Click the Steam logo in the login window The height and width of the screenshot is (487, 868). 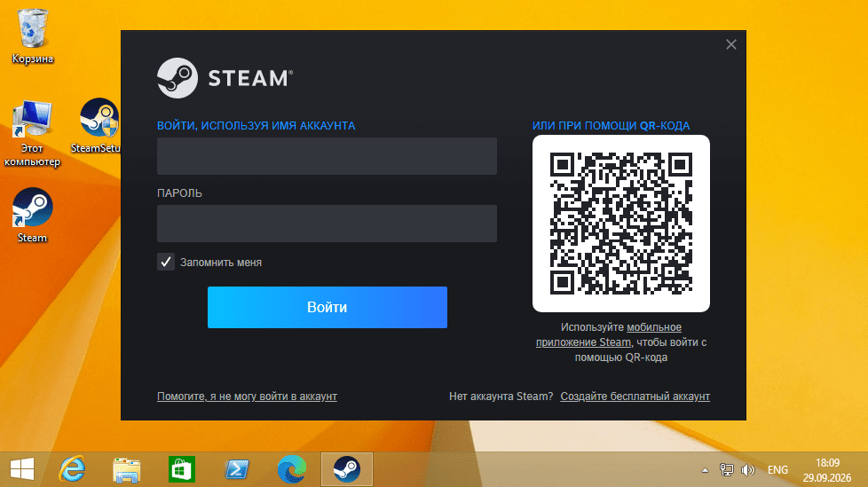[x=225, y=78]
